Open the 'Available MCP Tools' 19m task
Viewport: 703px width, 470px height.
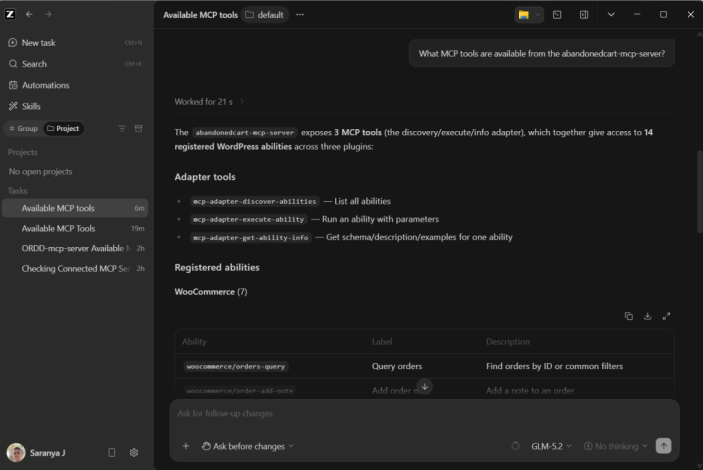point(75,228)
